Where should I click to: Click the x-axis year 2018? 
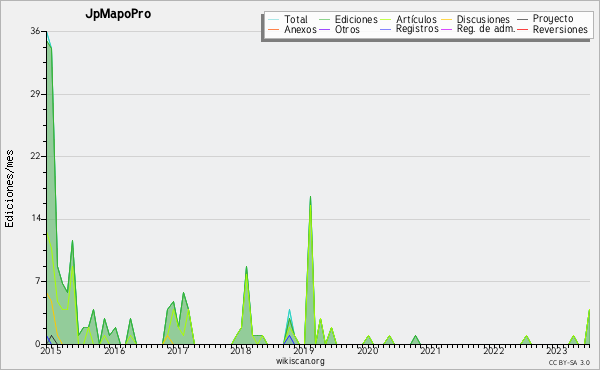(241, 351)
